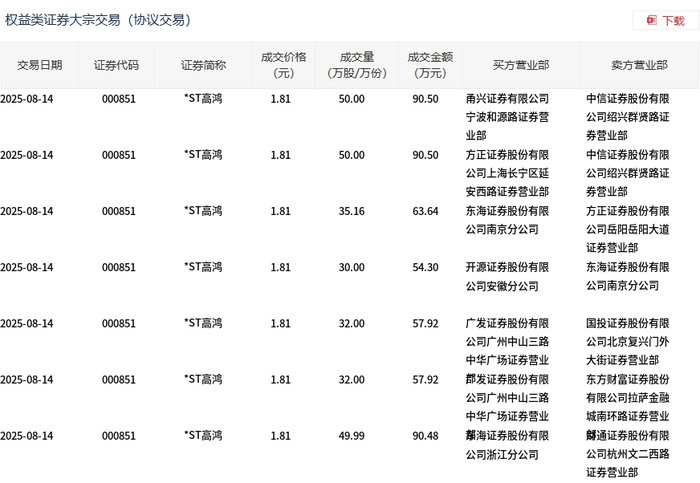
Task: Select the 54.30 amount cell
Action: point(425,267)
